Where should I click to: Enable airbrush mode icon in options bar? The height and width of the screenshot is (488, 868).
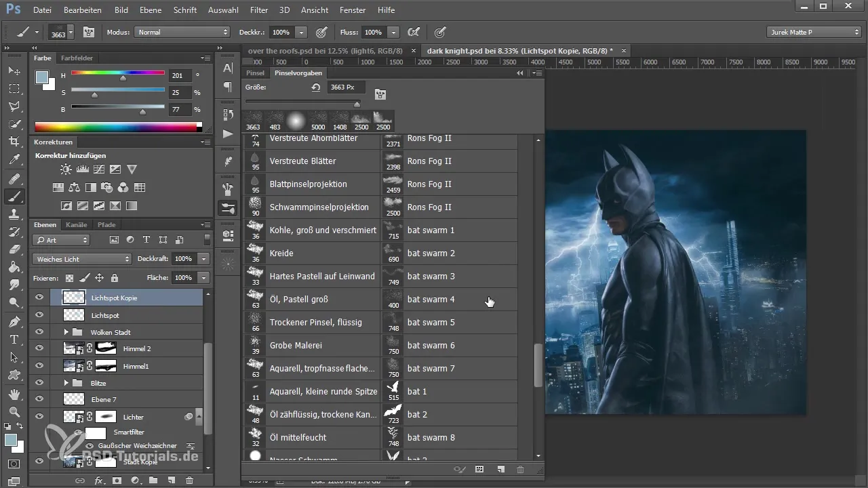(x=413, y=32)
